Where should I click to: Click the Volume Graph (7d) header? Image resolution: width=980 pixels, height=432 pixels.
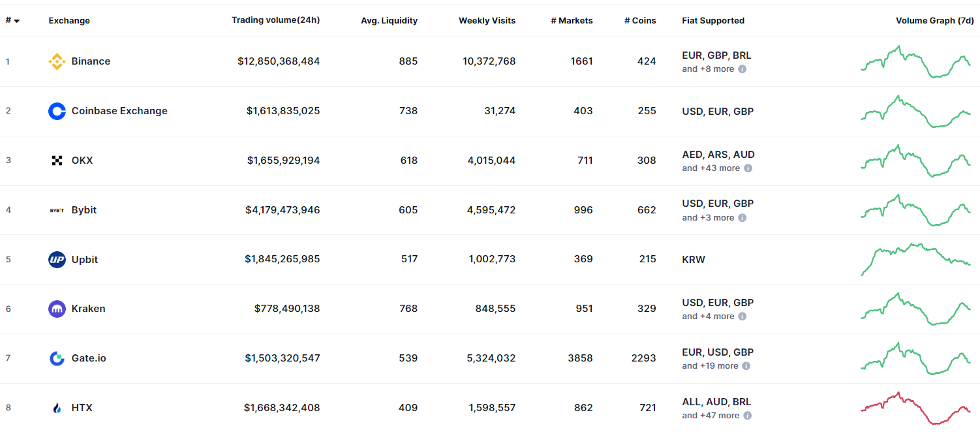coord(935,21)
